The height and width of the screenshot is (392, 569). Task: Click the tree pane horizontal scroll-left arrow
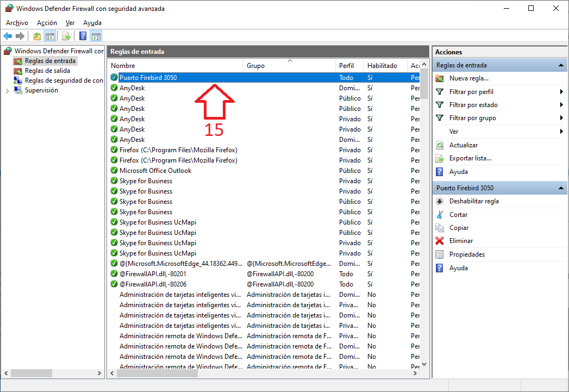6,373
